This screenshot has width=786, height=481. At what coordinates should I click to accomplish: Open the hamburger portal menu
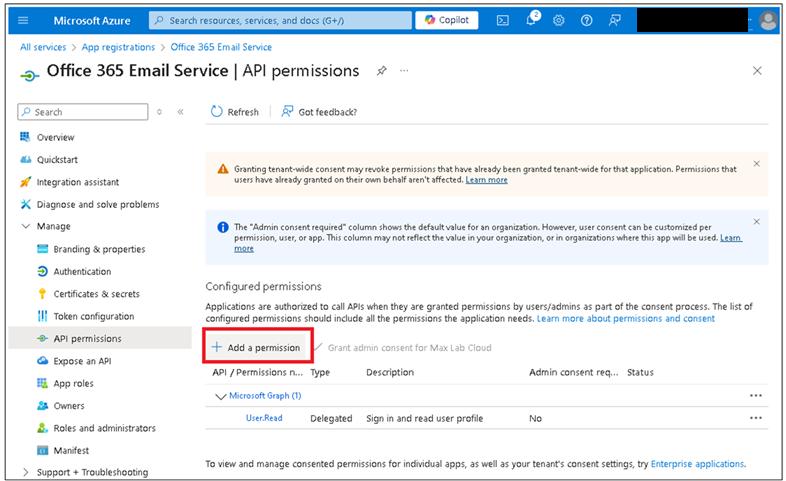[x=23, y=21]
